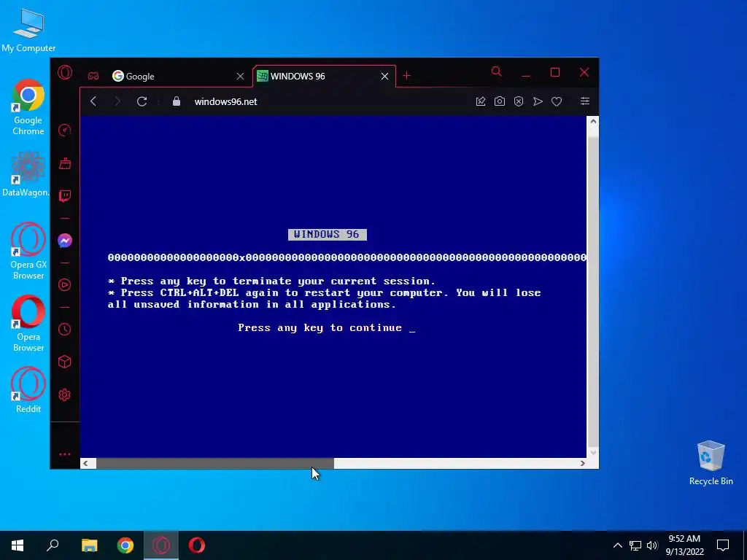Take a snapshot with camera icon
747x560 pixels.
coord(499,101)
